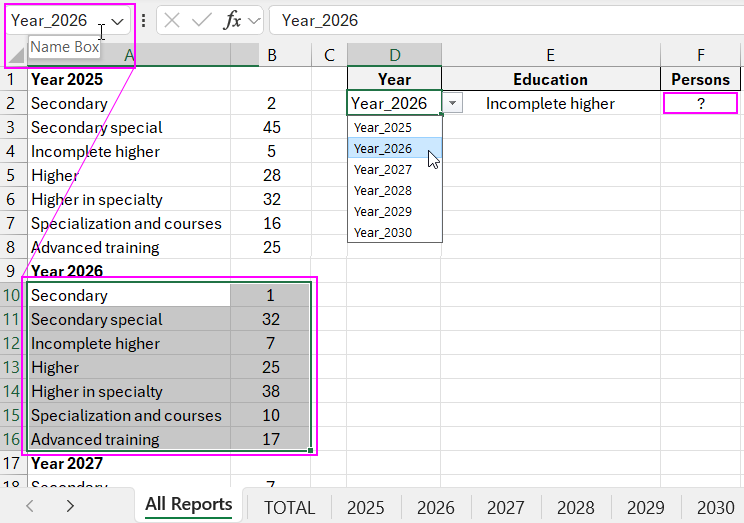Cancel entry with the X icon
Image resolution: width=744 pixels, height=523 pixels.
[172, 20]
